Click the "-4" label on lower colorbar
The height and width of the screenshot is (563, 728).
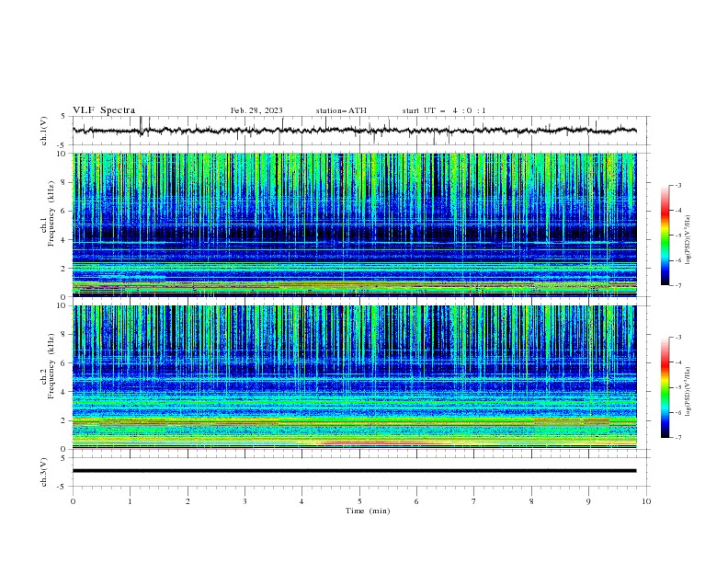[677, 362]
